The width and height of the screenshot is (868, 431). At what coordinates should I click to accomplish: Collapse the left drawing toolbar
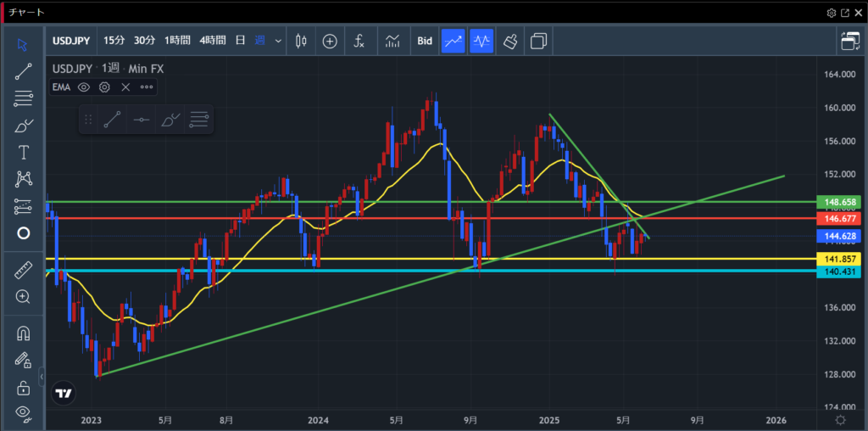tap(42, 377)
